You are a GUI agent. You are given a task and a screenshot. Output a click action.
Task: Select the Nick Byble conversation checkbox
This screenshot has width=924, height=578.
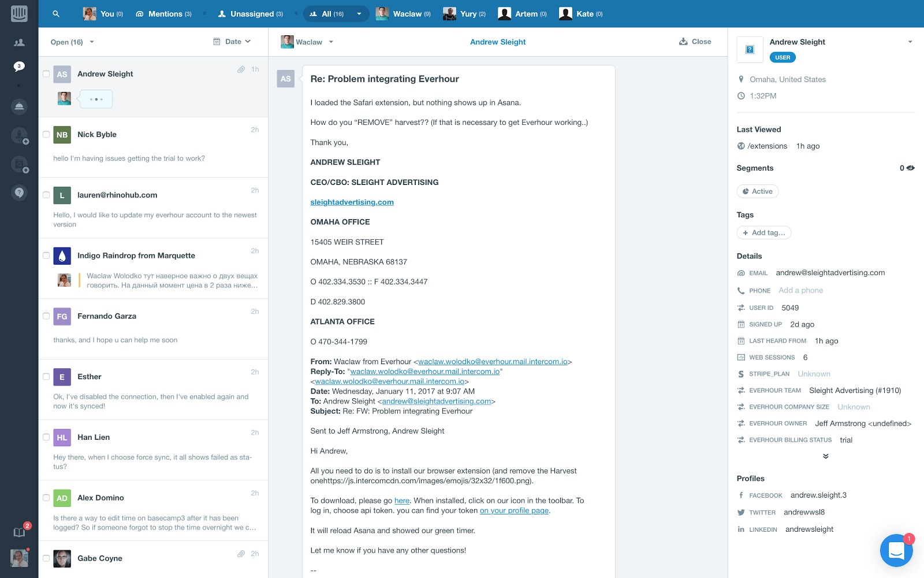click(x=46, y=134)
